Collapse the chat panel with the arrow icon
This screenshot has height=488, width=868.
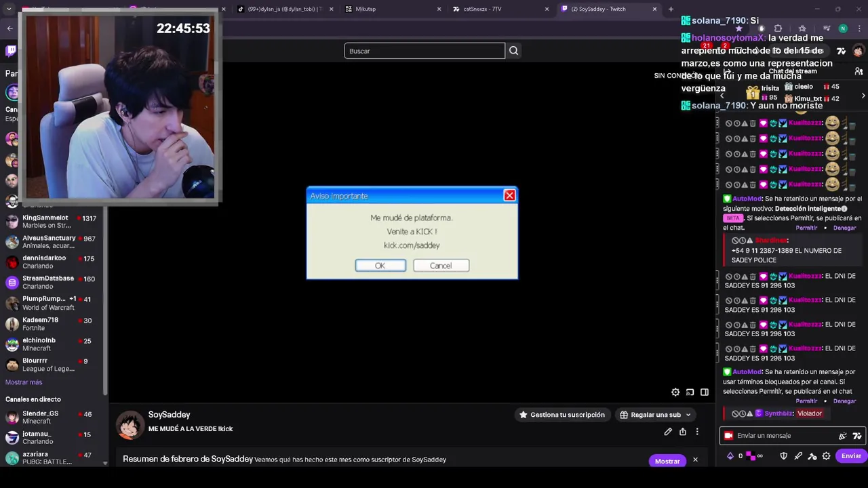728,71
